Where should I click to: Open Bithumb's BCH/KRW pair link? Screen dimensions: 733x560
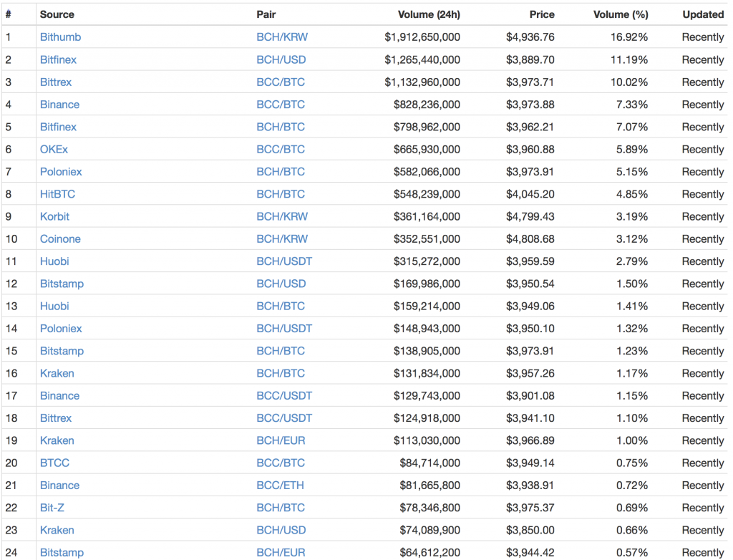(282, 37)
